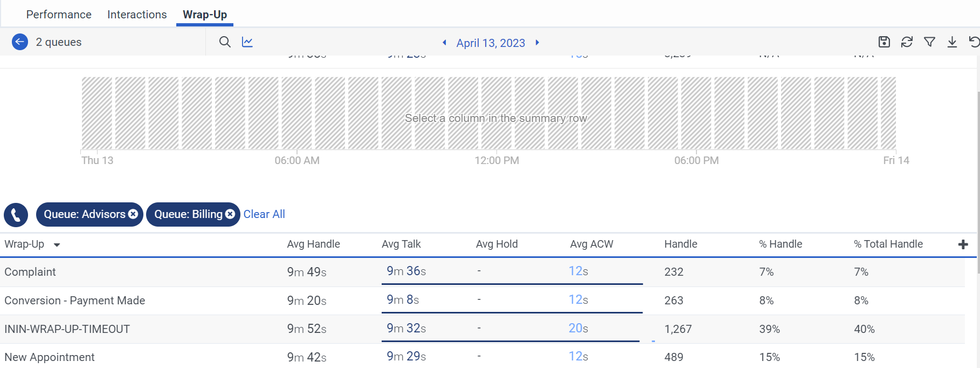Image resolution: width=980 pixels, height=368 pixels.
Task: Sort by the Avg Handle column header
Action: [x=313, y=244]
